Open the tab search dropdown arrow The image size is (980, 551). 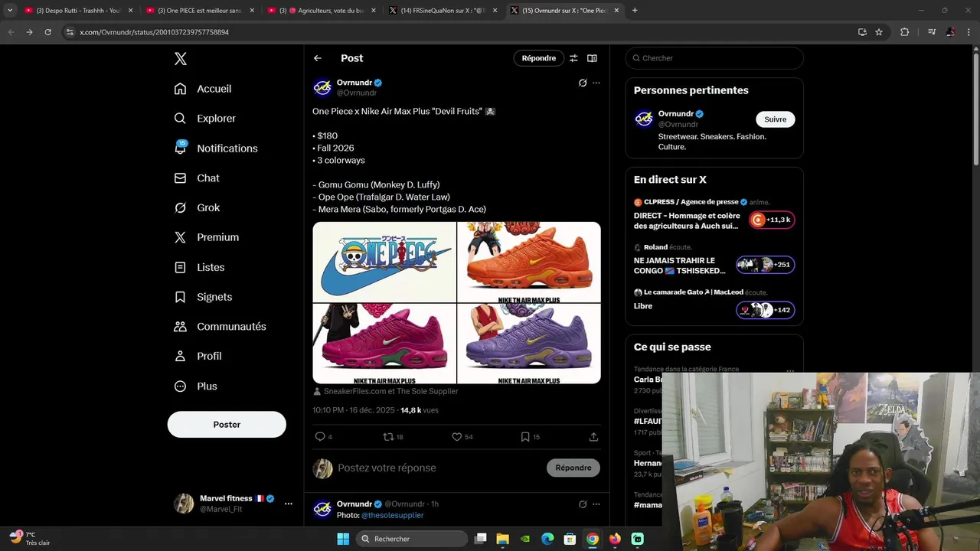pyautogui.click(x=9, y=11)
